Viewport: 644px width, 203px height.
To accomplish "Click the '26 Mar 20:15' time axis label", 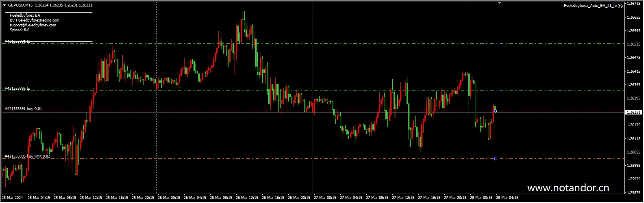I will coord(299,198).
